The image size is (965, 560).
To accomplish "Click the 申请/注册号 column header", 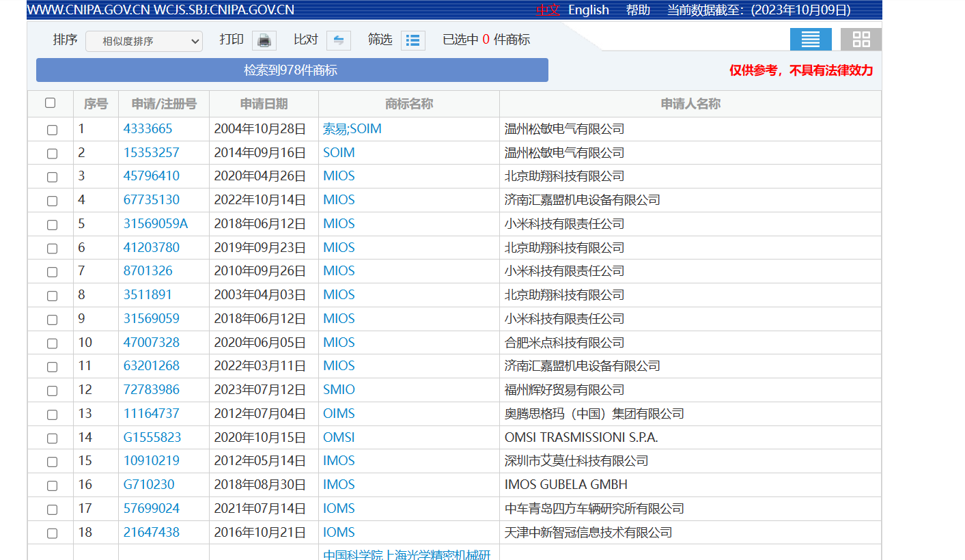I will tap(164, 104).
